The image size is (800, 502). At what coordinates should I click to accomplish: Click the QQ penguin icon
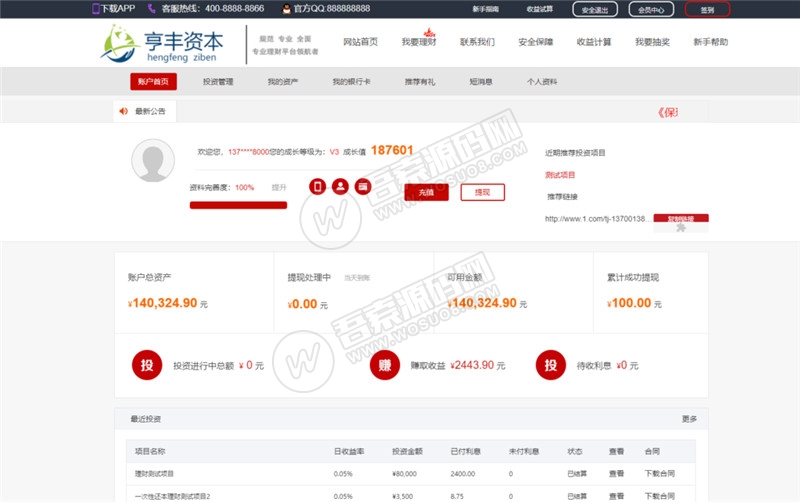pos(286,8)
